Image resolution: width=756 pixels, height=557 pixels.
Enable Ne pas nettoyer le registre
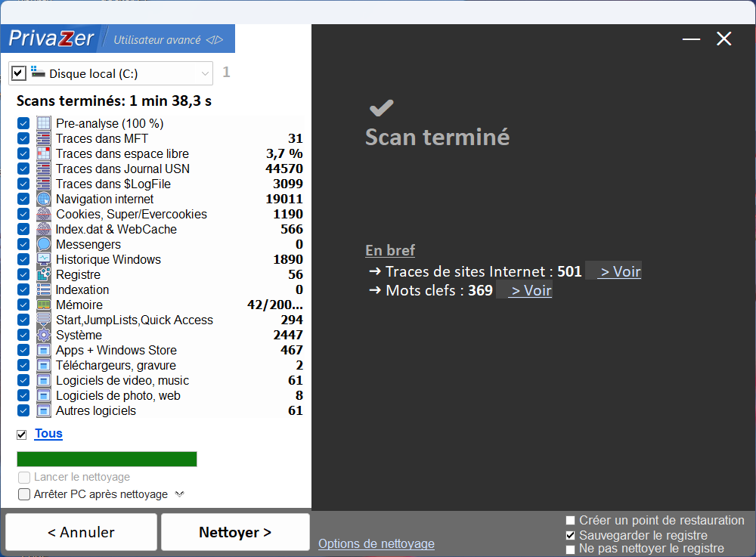[570, 549]
